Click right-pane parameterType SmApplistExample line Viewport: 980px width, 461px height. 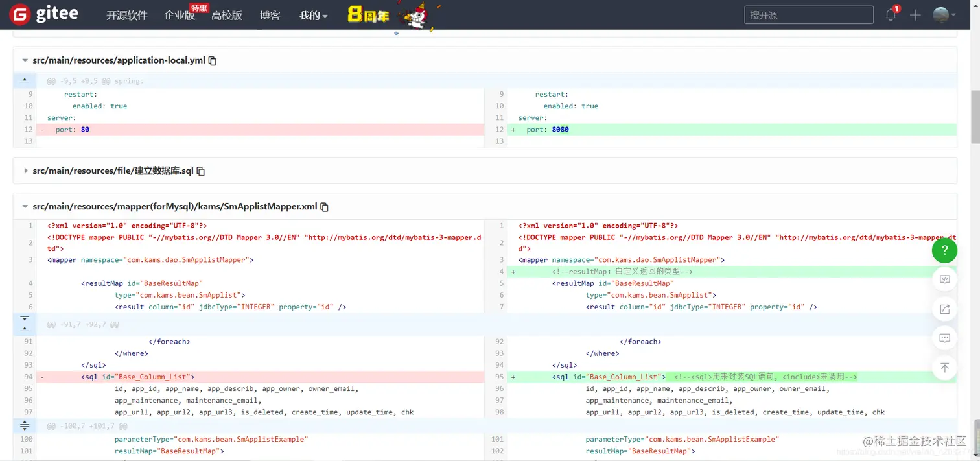[x=682, y=439]
